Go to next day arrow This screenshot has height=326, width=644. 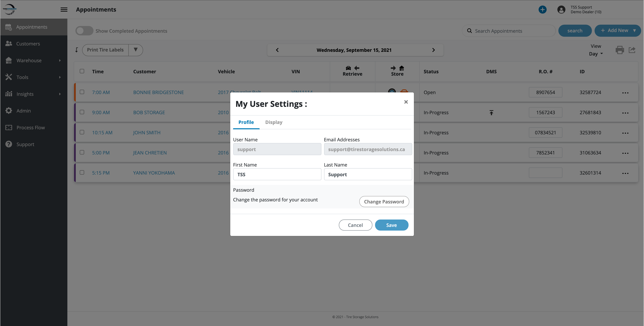(434, 50)
